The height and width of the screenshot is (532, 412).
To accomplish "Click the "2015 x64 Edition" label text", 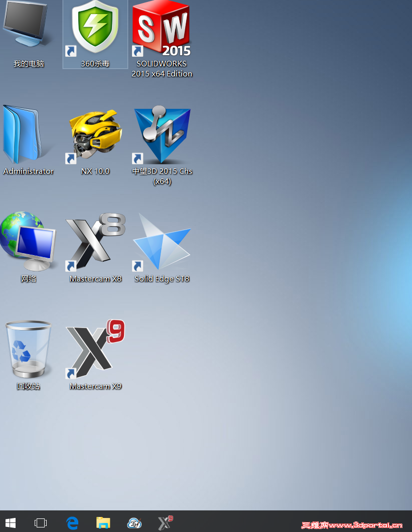I will click(162, 74).
